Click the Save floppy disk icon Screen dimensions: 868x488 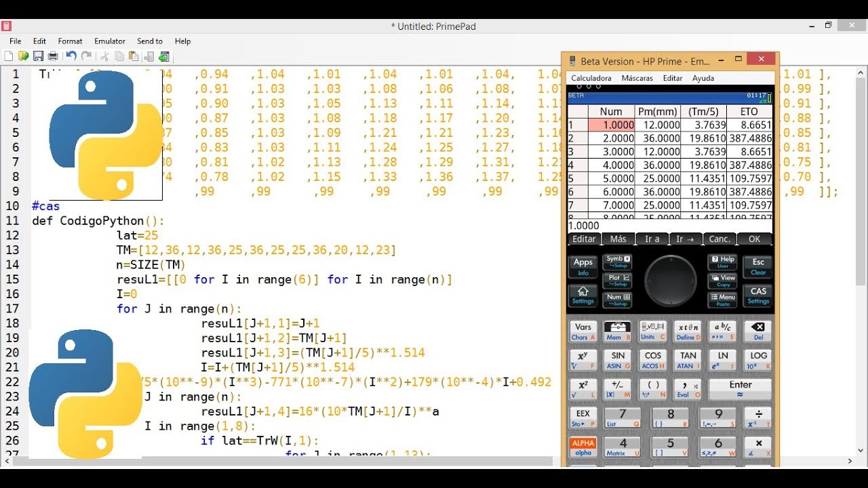point(38,56)
